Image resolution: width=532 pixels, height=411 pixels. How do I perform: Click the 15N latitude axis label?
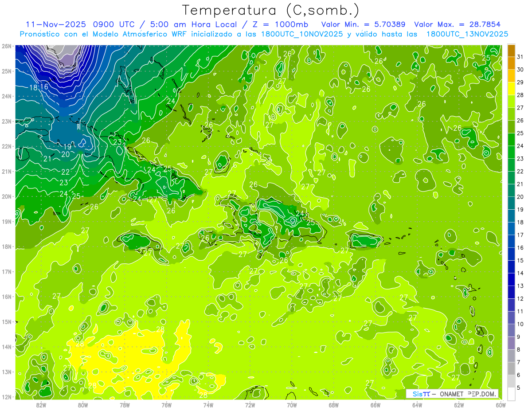click(7, 321)
